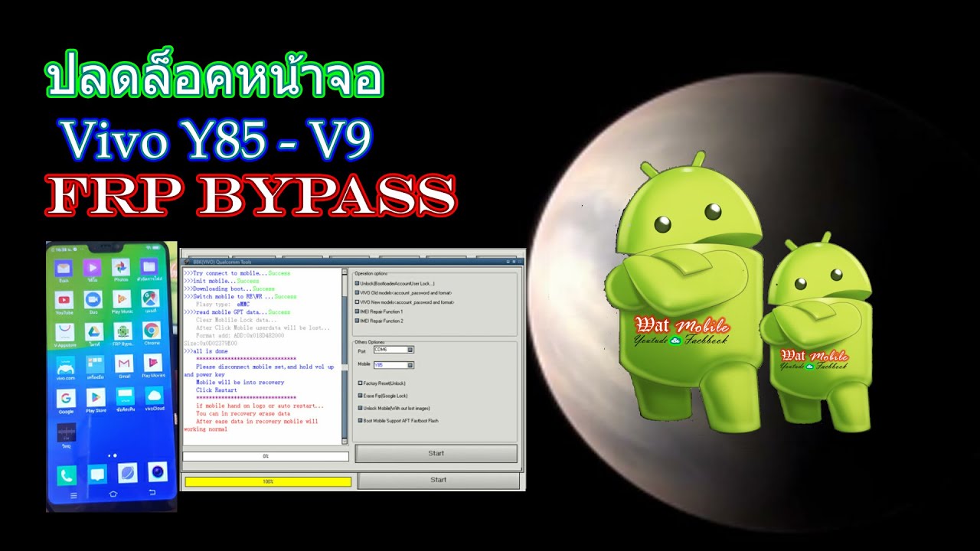Tap the green Phone dialer dock icon

coord(67,474)
